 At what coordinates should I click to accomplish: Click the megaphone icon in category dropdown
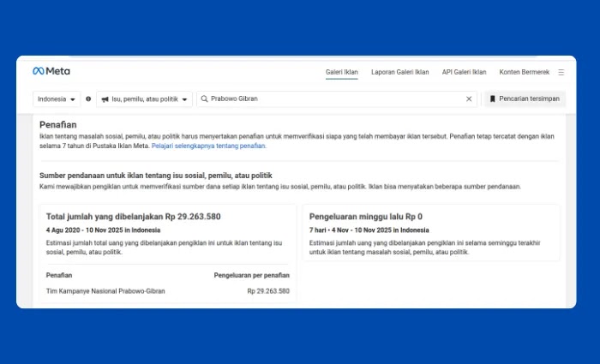pyautogui.click(x=105, y=99)
